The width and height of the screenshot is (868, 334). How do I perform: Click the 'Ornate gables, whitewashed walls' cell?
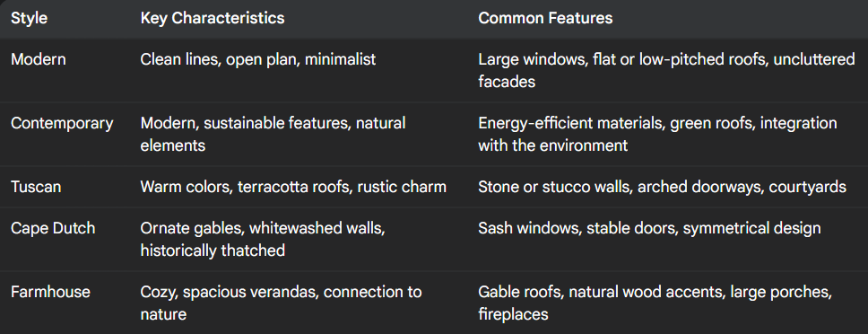[x=263, y=240]
